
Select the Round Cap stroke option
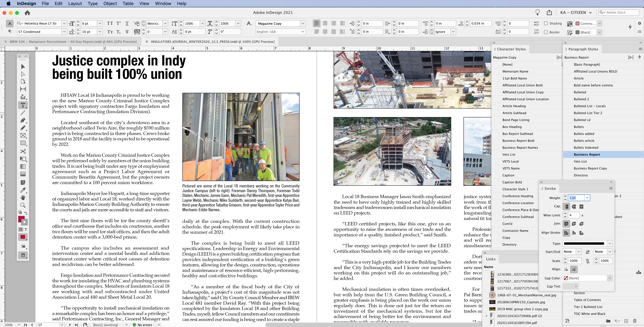574,207
